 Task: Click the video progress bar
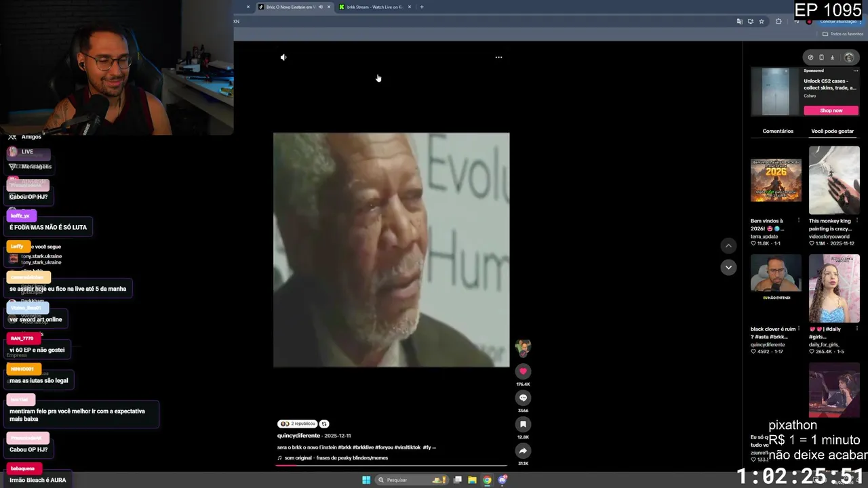click(x=391, y=466)
